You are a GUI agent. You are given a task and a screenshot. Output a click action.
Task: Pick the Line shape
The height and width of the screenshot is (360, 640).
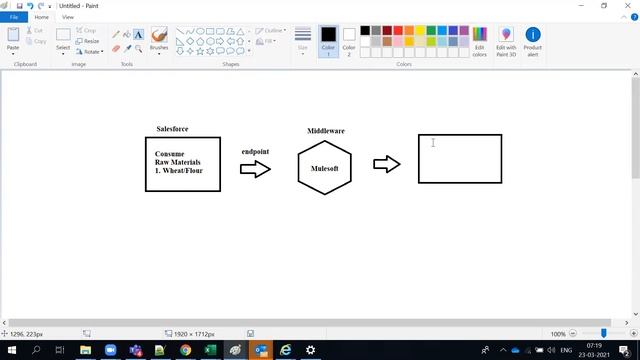coord(180,31)
